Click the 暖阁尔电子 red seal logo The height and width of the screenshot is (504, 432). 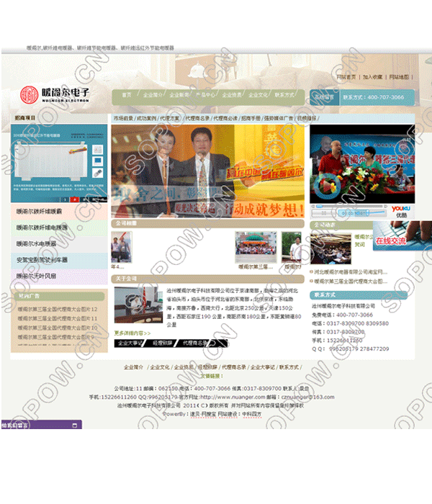(30, 95)
